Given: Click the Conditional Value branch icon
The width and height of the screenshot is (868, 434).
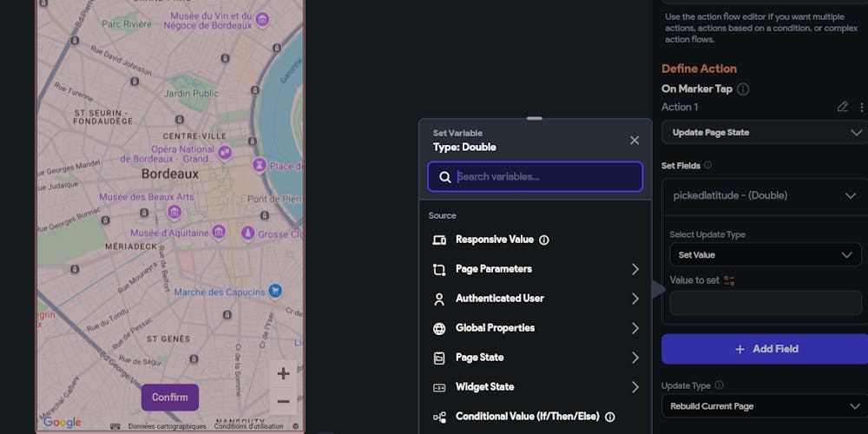Looking at the screenshot, I should 439,417.
